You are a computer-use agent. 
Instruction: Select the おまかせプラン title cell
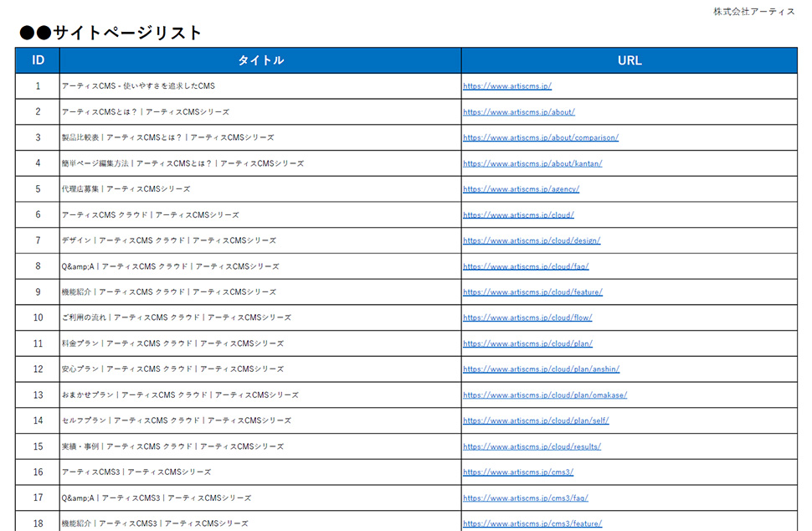(260, 394)
